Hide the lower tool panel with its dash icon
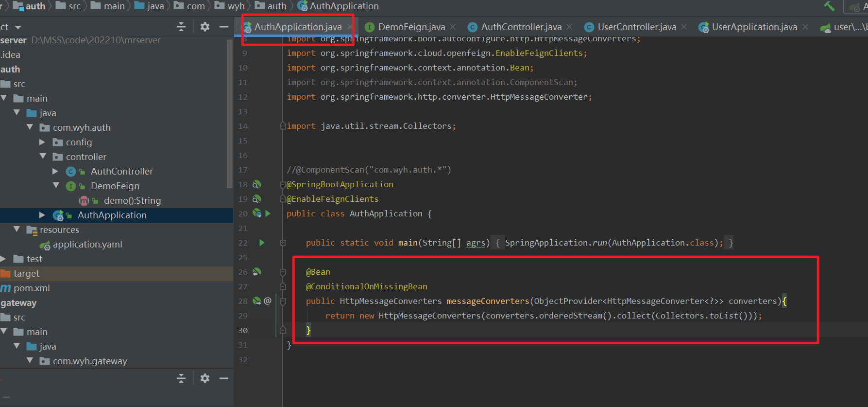 pyautogui.click(x=224, y=378)
